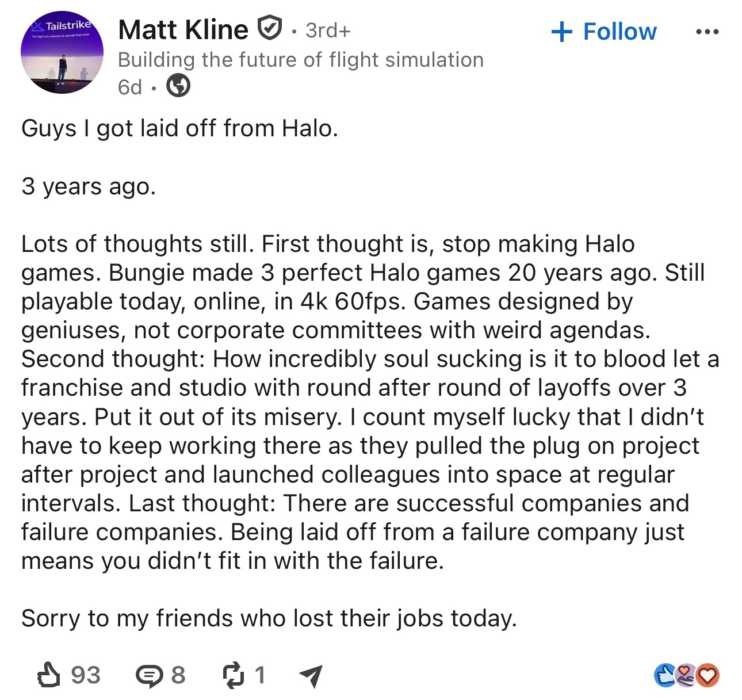Click the globe public visibility icon
Viewport: 742px width, 700px height.
(x=178, y=87)
